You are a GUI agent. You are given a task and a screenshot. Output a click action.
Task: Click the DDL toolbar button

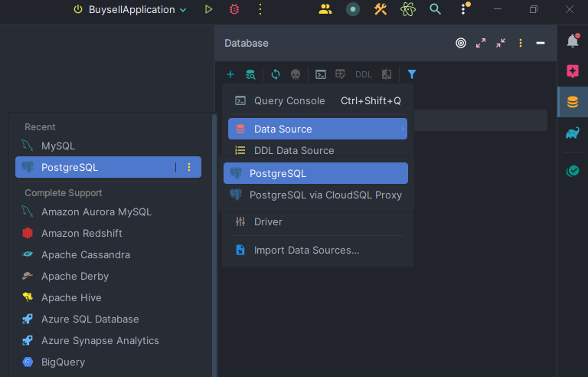pos(364,74)
